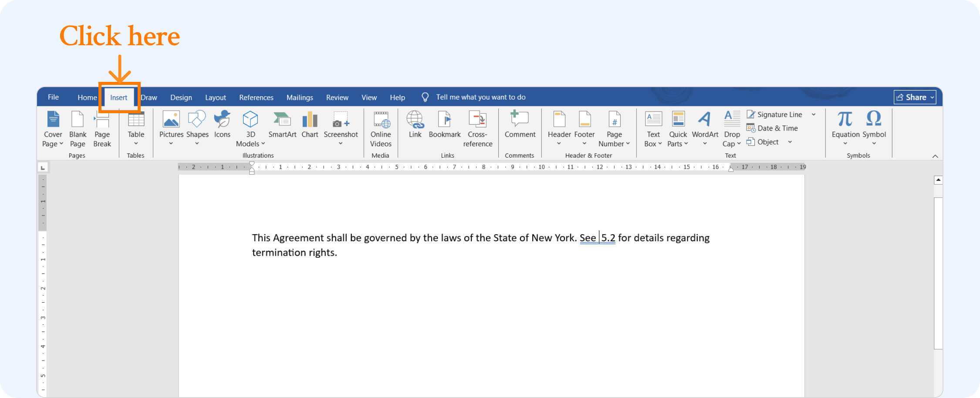Insert 3D Models
980x398 pixels.
(x=250, y=129)
